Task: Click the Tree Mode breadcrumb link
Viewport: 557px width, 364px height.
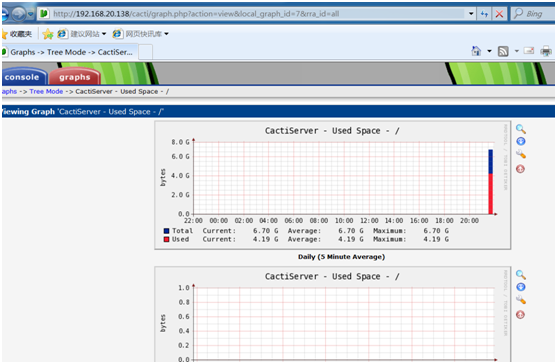Action: (46, 92)
